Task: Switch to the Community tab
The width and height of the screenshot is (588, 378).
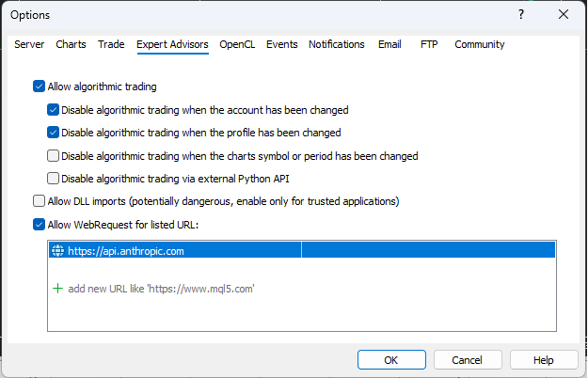Action: coord(479,44)
